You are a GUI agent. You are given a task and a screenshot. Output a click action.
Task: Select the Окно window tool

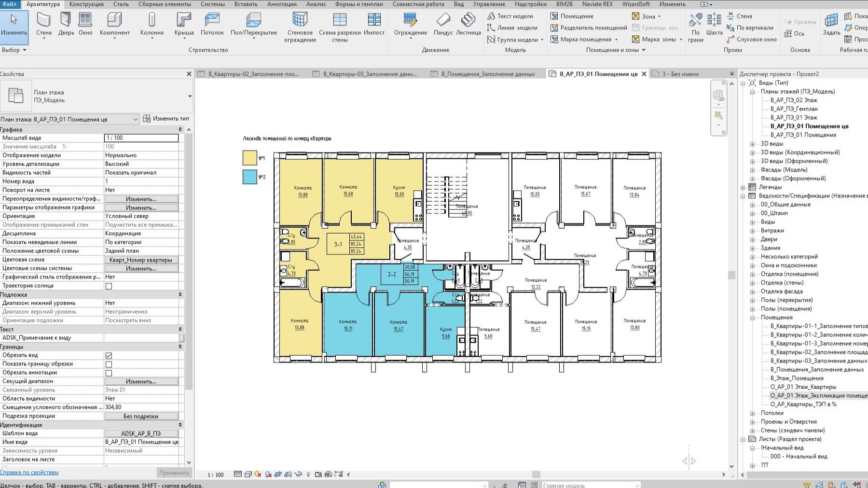click(85, 24)
